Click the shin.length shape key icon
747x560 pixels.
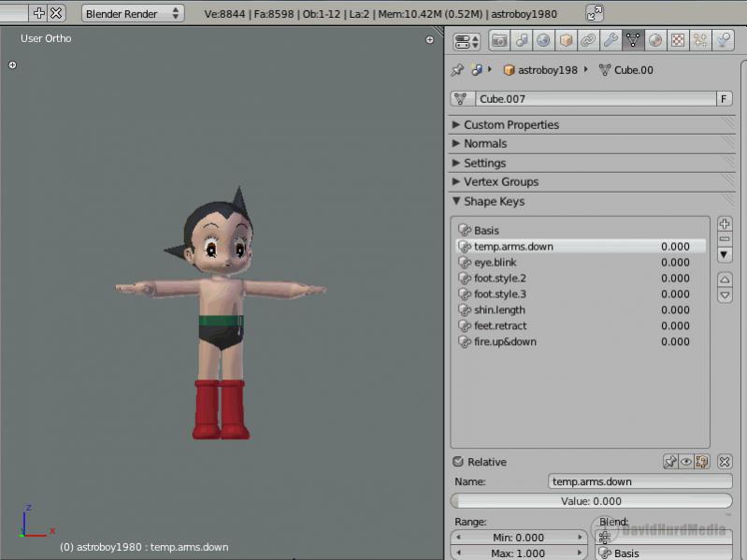coord(464,310)
